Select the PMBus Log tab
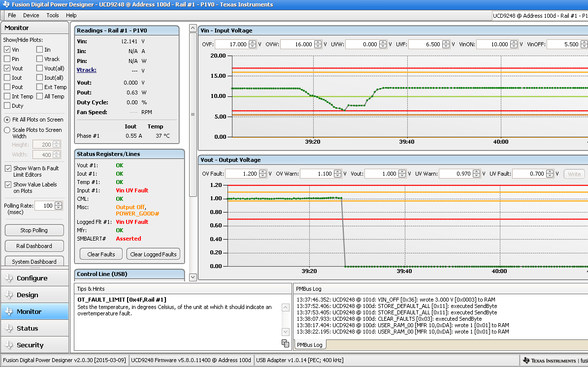The image size is (588, 367). click(x=310, y=345)
